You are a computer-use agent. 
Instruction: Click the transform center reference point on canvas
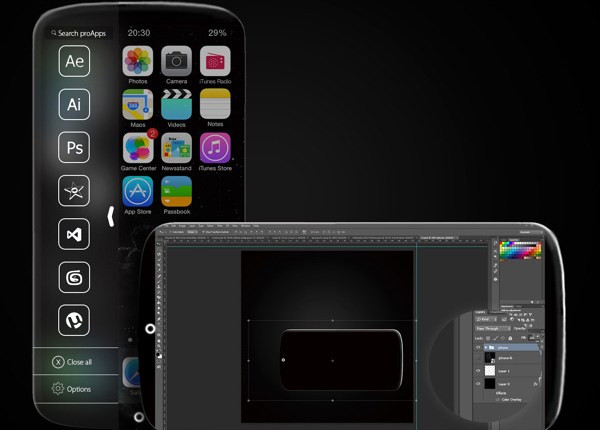click(333, 360)
